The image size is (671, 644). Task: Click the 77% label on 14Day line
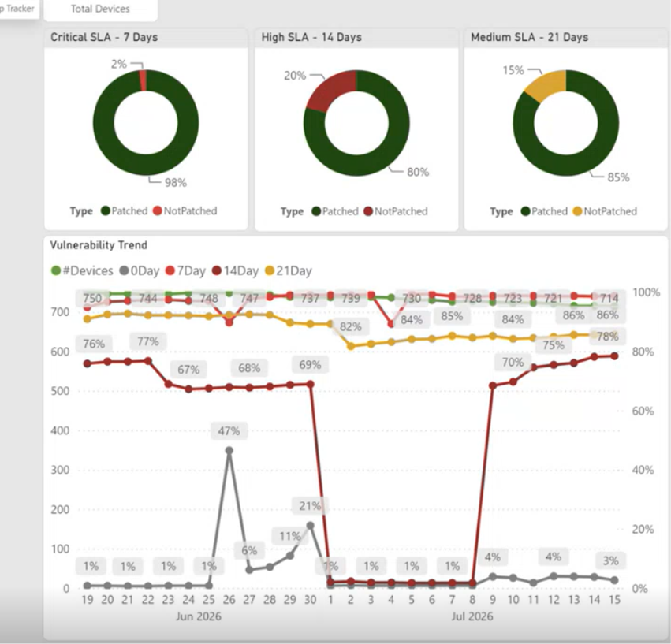pyautogui.click(x=147, y=341)
